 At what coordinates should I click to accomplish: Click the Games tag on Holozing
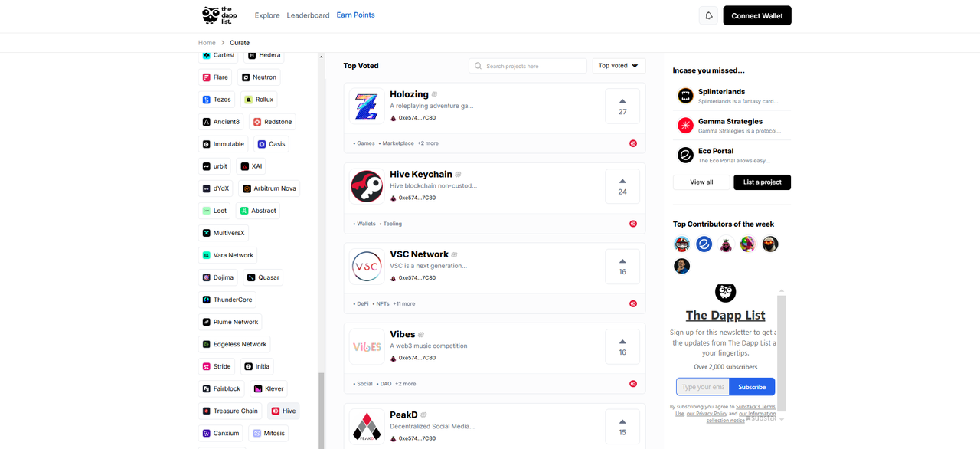[x=364, y=143]
